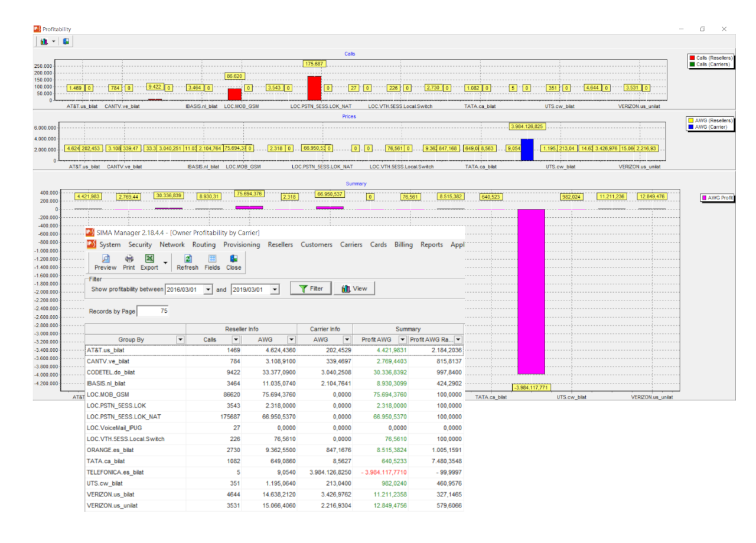Click the green Calls (Carriers) legend swatch
The image size is (756, 543).
tap(692, 64)
